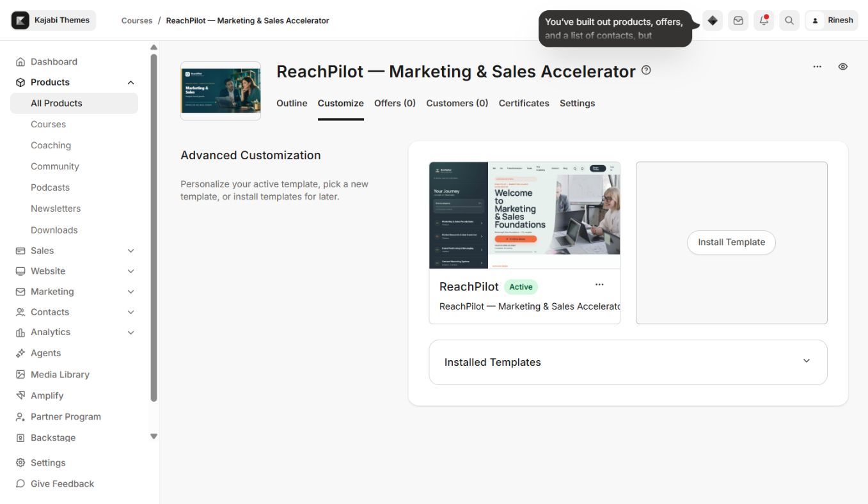Open the Kajabi Themes site switcher
This screenshot has width=868, height=504.
[x=54, y=20]
